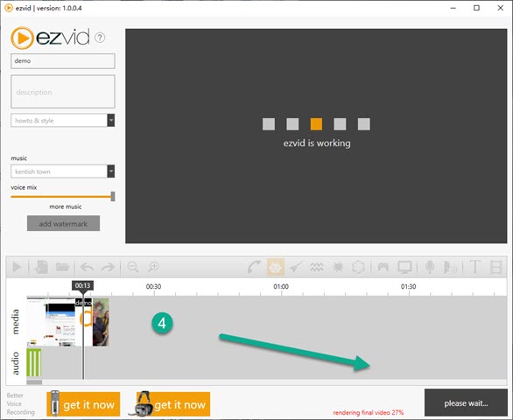
Task: Open help via the question mark icon
Action: [100, 38]
